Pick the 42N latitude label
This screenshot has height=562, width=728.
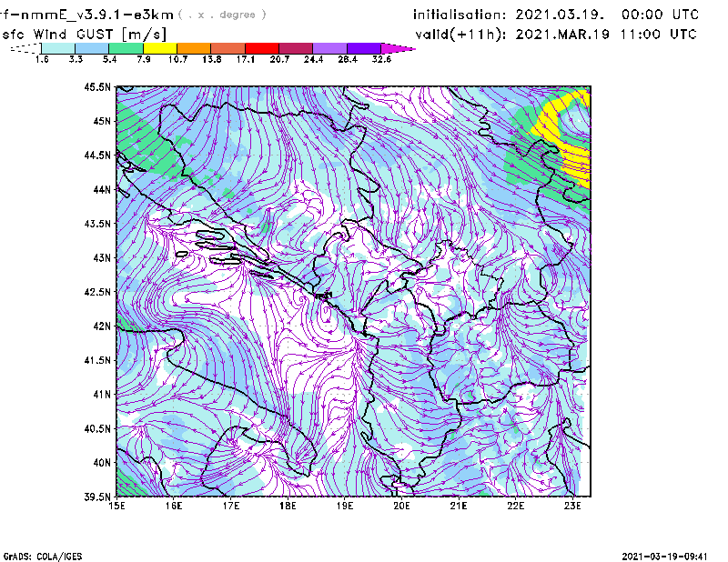102,326
